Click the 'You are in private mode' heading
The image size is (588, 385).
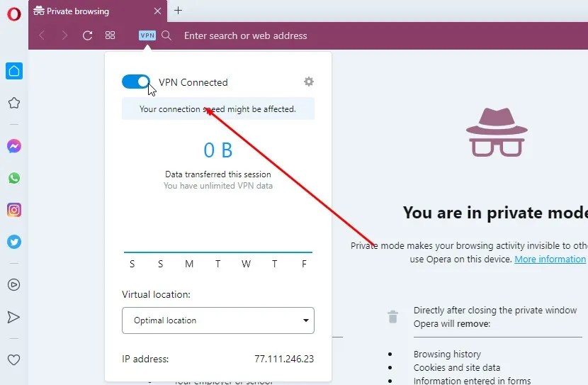495,213
